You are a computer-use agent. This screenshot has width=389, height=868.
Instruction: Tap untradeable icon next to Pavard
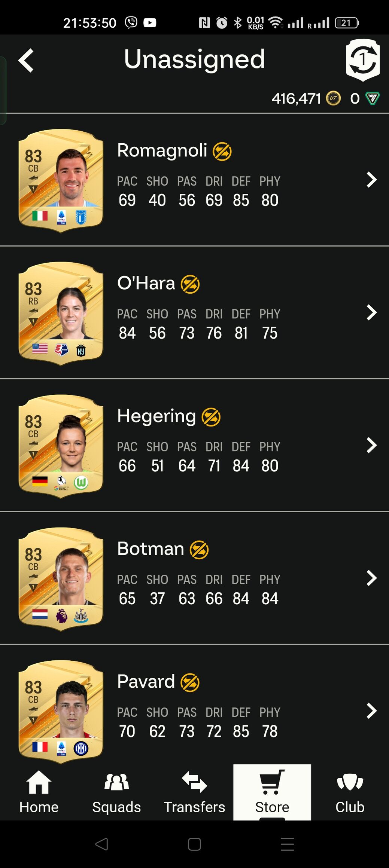pos(190,682)
